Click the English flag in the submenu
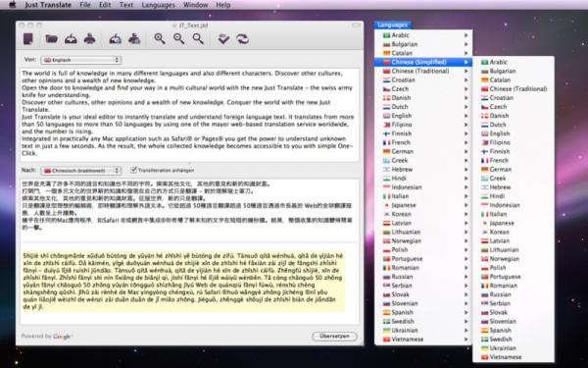Viewport: 588px width, 368px height. coord(484,133)
